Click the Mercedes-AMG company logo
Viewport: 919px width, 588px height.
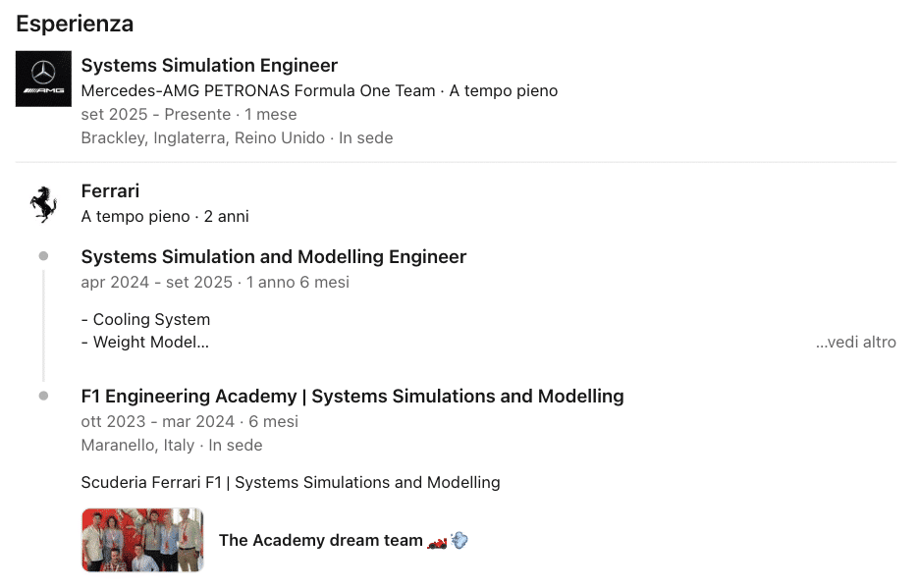click(x=43, y=79)
